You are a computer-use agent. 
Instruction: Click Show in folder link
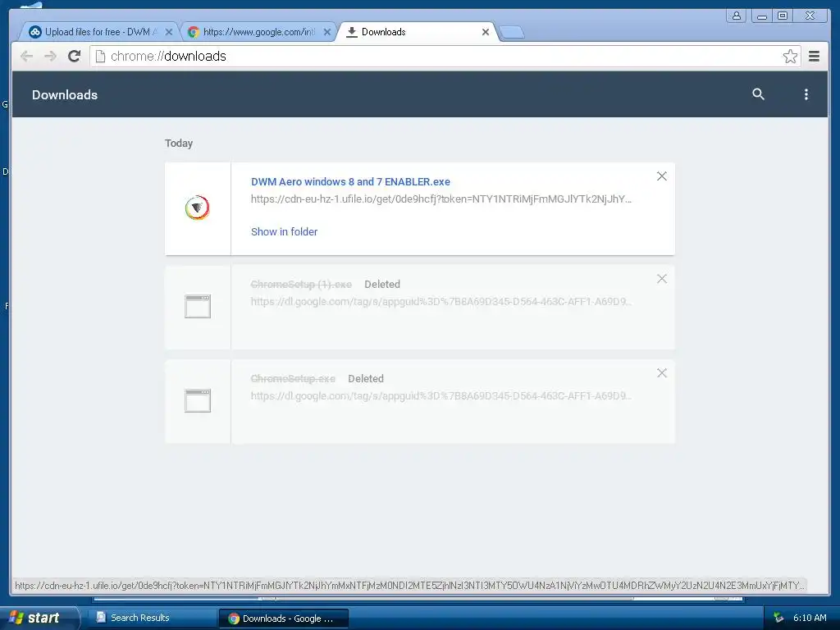point(284,231)
